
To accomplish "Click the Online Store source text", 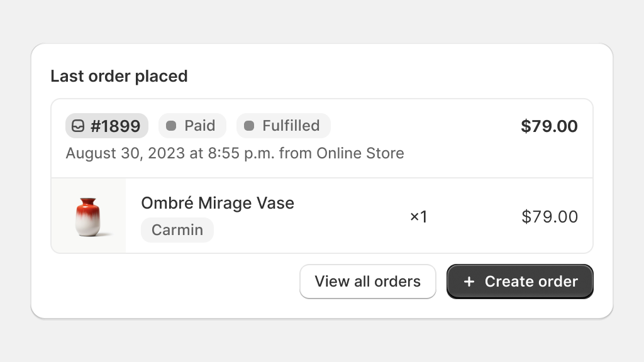I will tap(360, 153).
